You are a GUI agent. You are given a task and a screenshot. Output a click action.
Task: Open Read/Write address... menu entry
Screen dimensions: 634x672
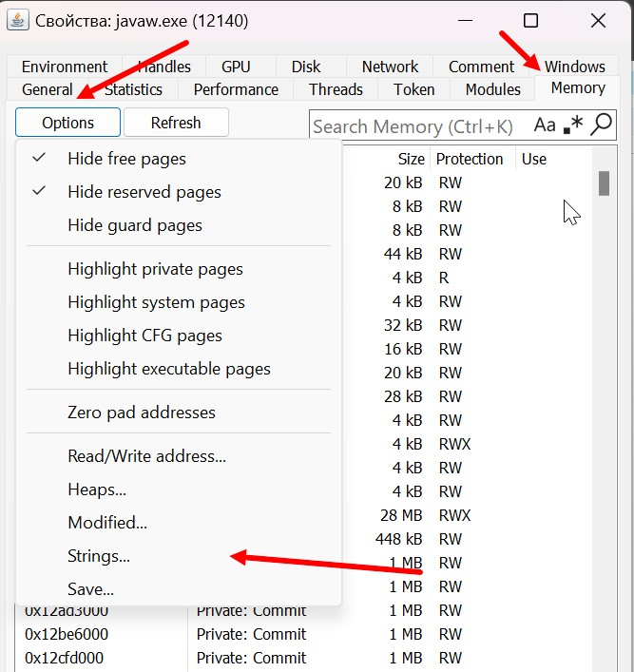tap(179, 456)
